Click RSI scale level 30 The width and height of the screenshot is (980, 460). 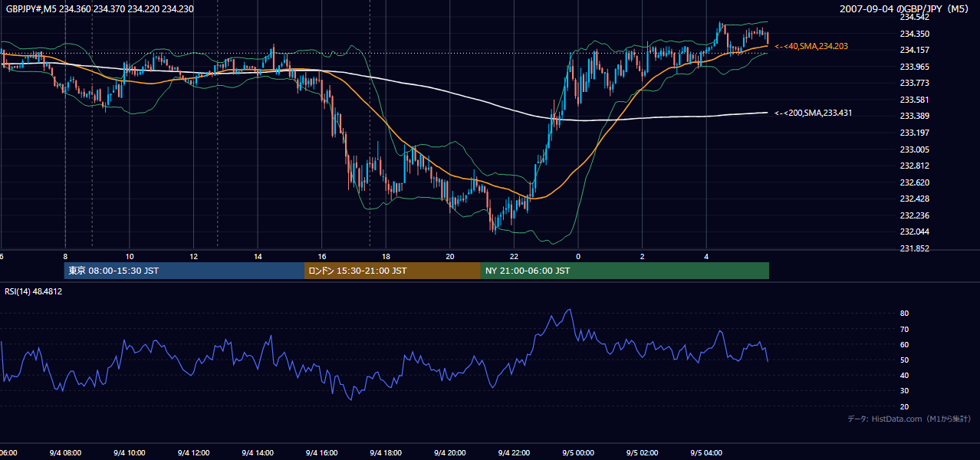(x=905, y=390)
